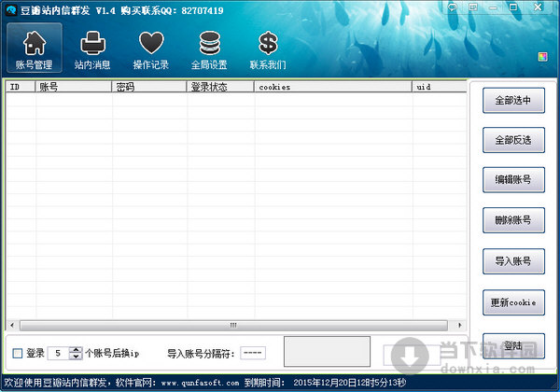Switch to the 站内消息 printer tab

(92, 49)
